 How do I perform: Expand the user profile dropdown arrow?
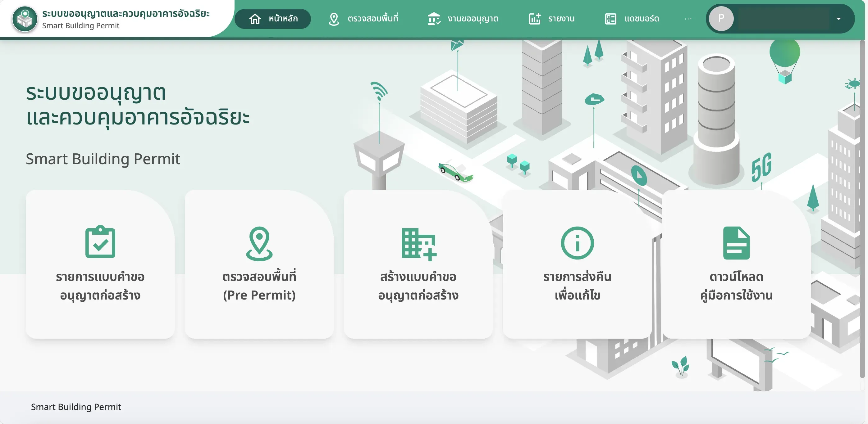tap(838, 19)
